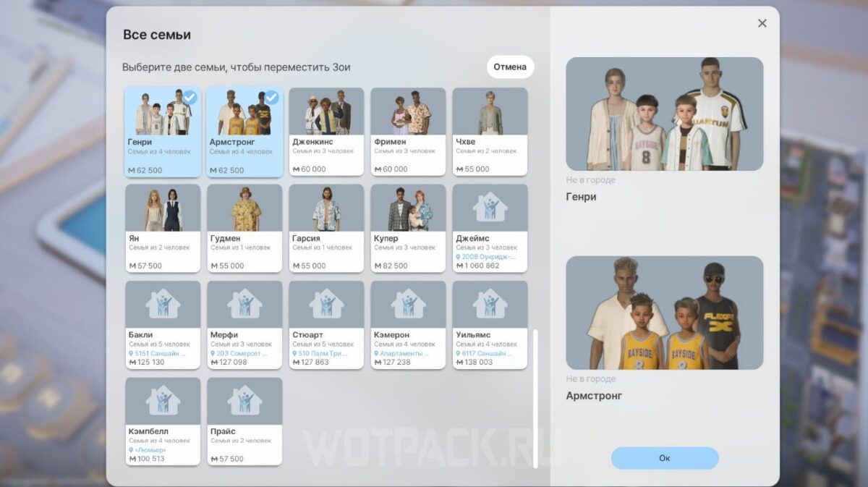Screen dimensions: 868x487
Task: Confirm selection with the Ок button
Action: [665, 458]
